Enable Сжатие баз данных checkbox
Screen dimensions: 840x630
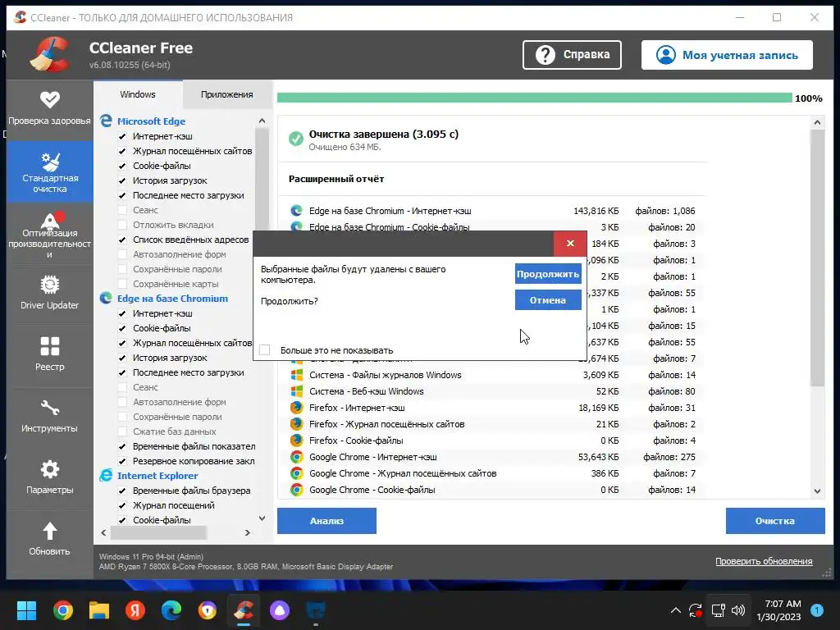[122, 431]
